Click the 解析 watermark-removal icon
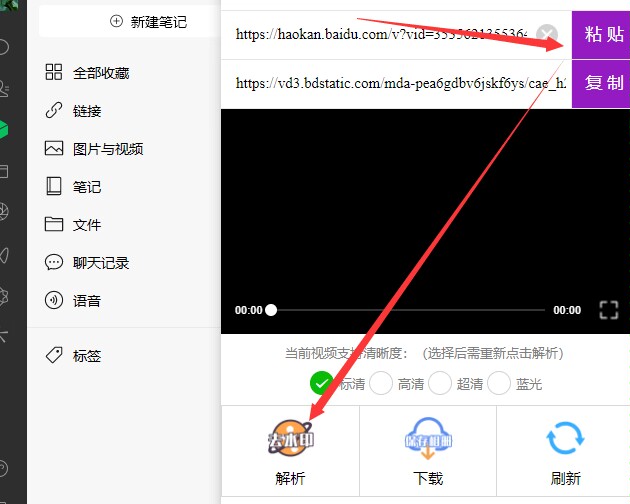This screenshot has height=504, width=630. tap(290, 440)
